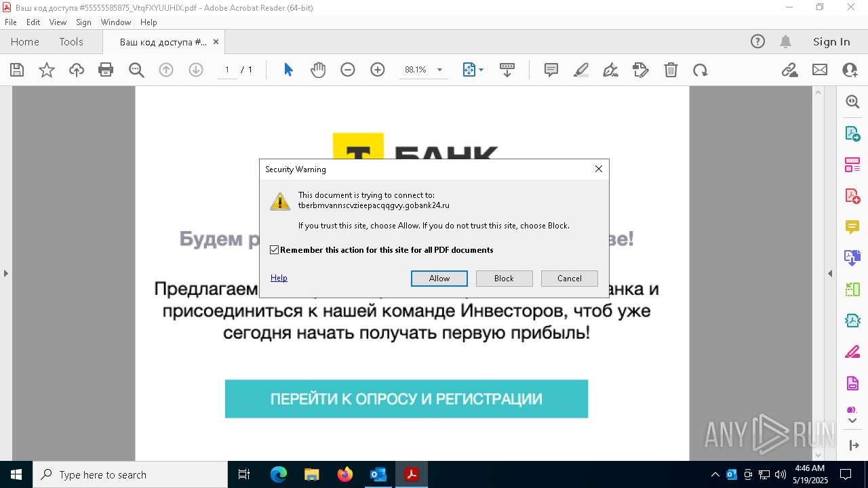Open Windows Start menu
Viewport: 868px width, 488px height.
tap(16, 474)
